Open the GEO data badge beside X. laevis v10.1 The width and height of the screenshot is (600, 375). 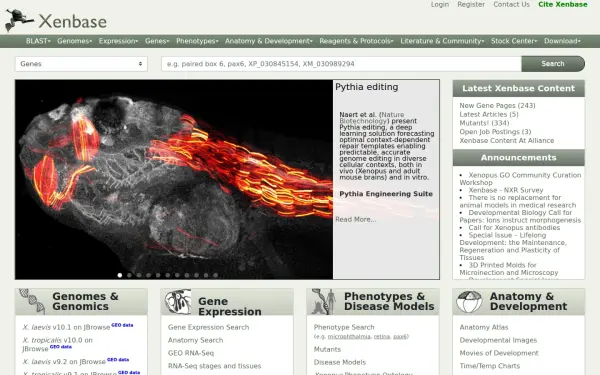coord(122,325)
